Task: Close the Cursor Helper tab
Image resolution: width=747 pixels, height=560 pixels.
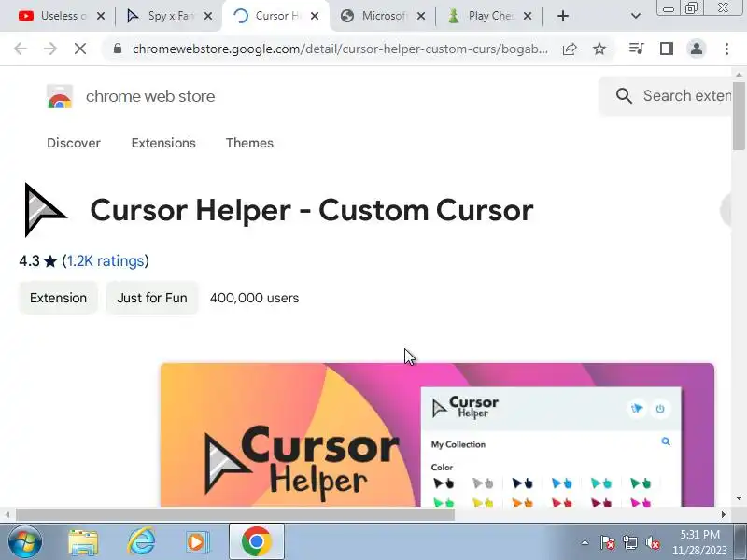Action: coord(315,16)
